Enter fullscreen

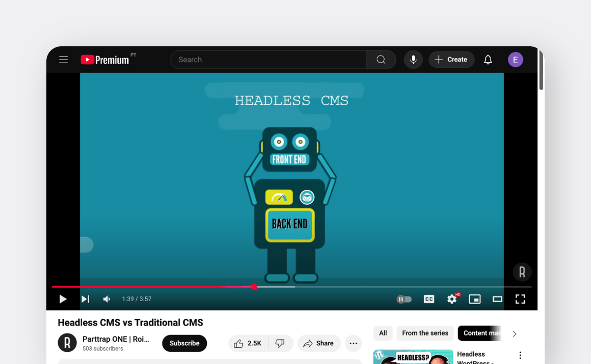click(520, 299)
